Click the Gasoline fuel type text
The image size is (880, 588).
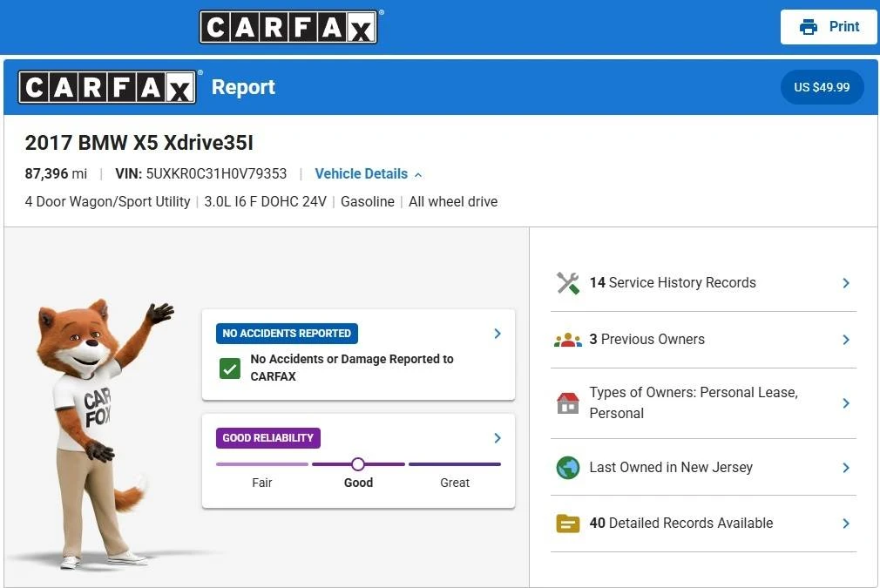367,202
